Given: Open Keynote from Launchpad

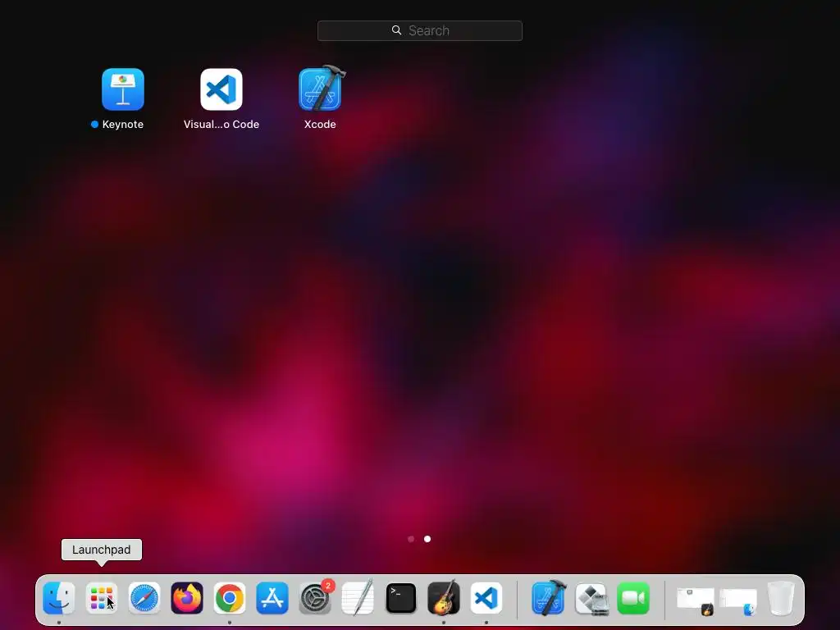Looking at the screenshot, I should 123,89.
